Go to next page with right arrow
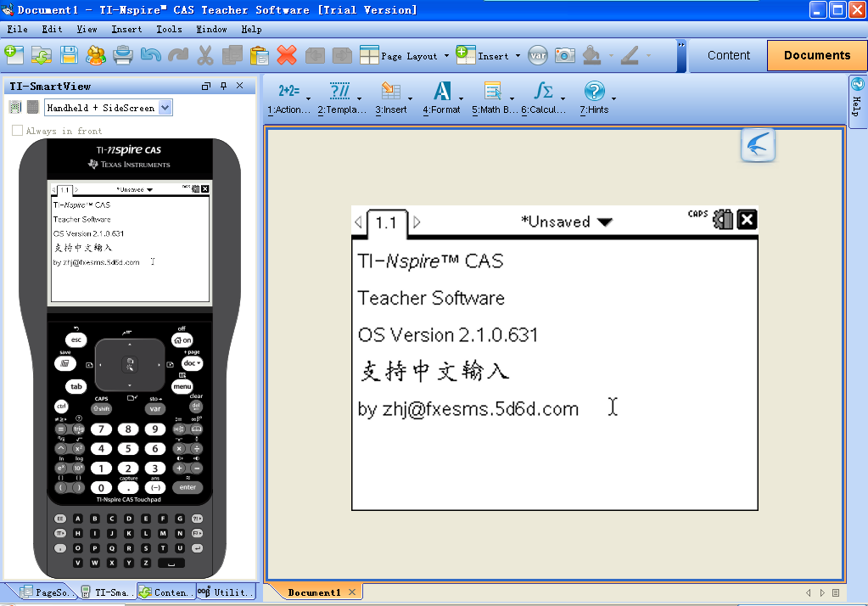The image size is (868, 606). 417,222
